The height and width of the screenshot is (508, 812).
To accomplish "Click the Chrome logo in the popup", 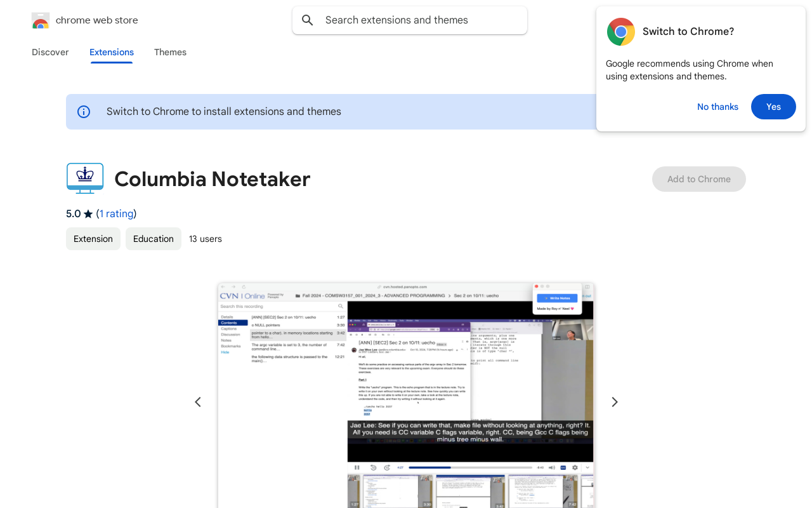I will [x=620, y=32].
